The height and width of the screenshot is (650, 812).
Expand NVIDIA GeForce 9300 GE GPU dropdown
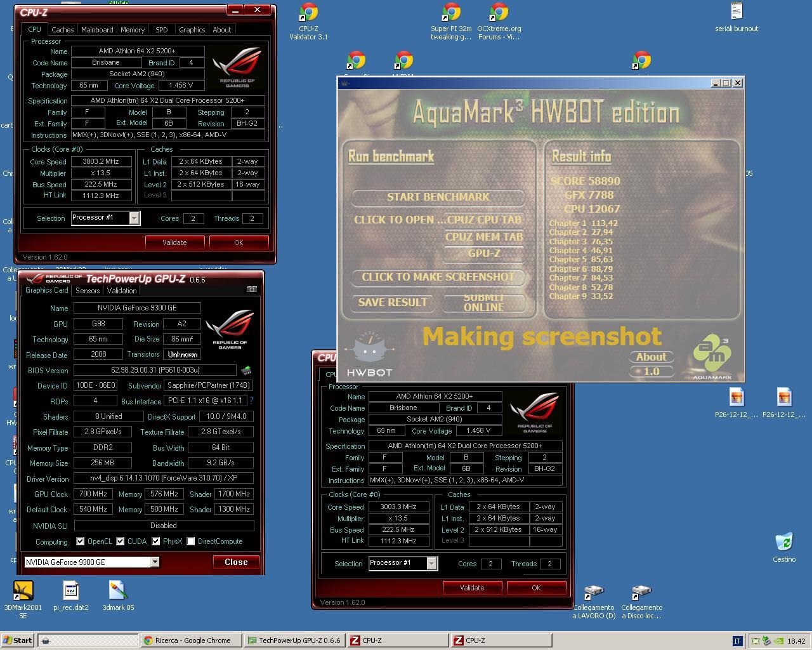point(154,562)
